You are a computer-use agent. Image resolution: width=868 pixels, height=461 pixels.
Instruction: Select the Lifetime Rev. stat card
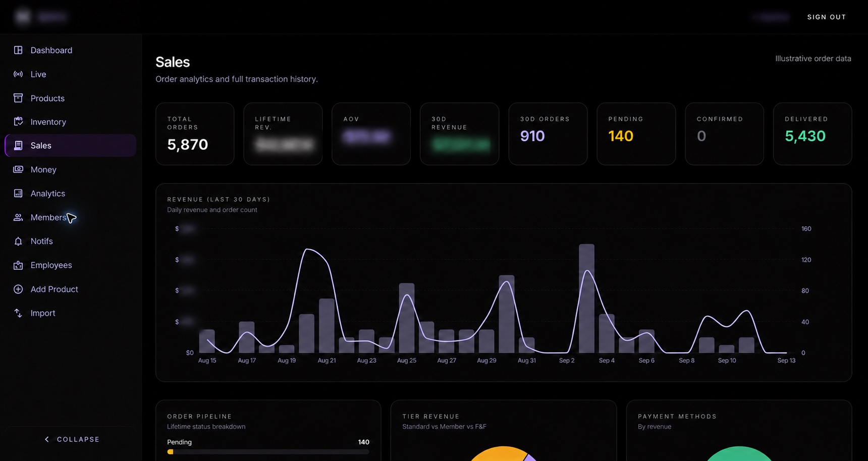pyautogui.click(x=283, y=134)
